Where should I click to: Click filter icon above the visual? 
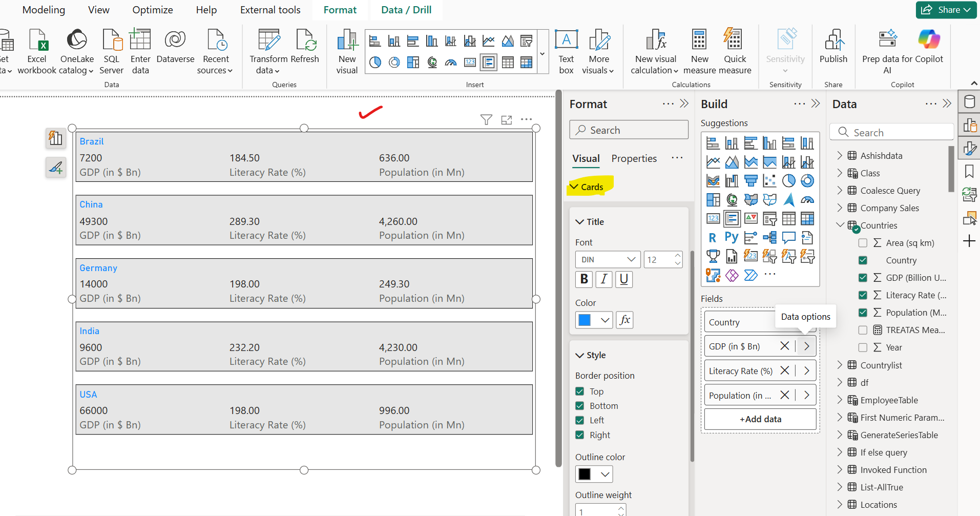486,120
